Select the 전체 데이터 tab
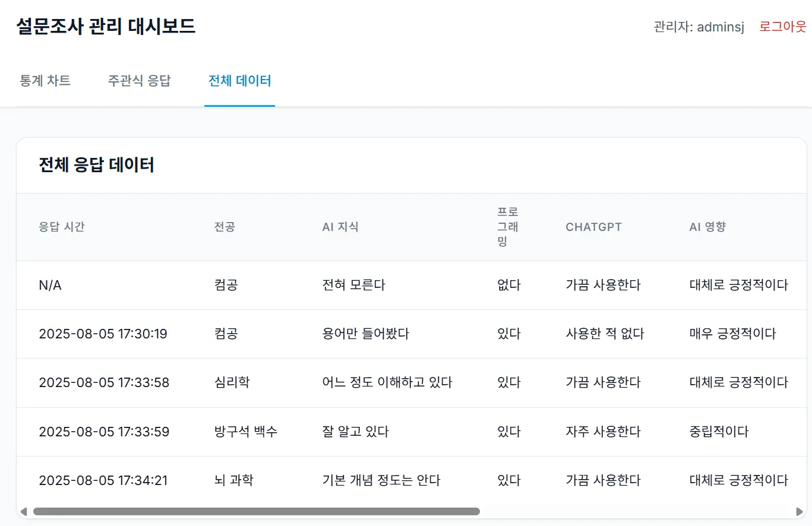This screenshot has width=812, height=526. (x=239, y=81)
